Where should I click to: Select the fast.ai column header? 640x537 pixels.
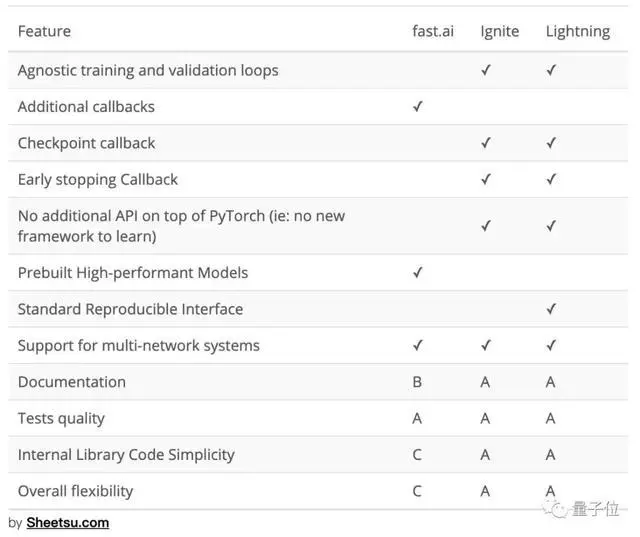tap(433, 31)
